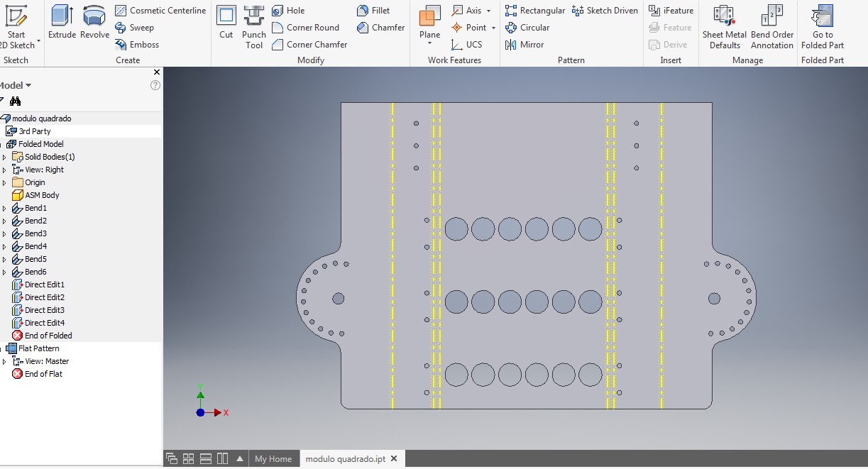Open the Hole tool
Image resolution: width=868 pixels, height=469 pixels.
(289, 10)
